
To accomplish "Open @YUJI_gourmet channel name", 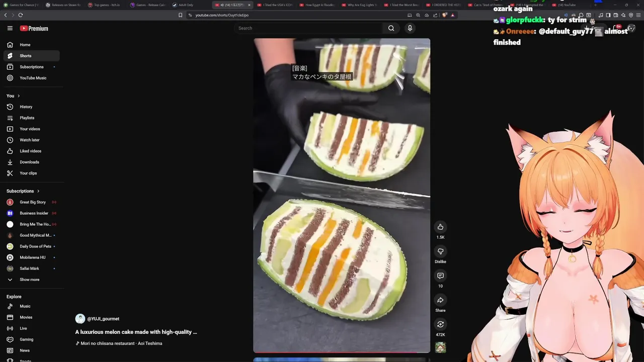I will pyautogui.click(x=103, y=319).
